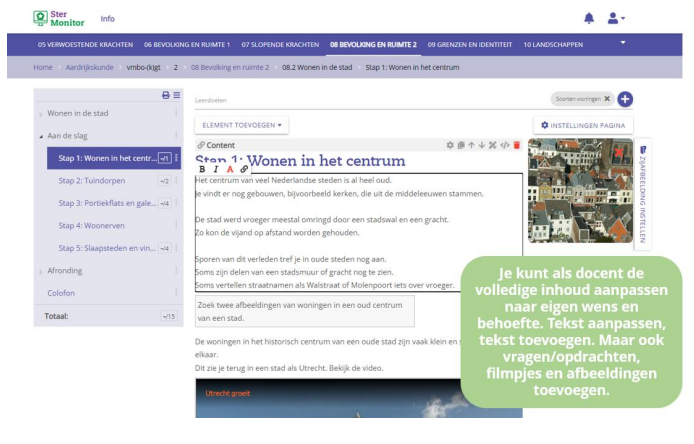The image size is (694, 444).
Task: Click Instellingen pagina button
Action: [581, 125]
